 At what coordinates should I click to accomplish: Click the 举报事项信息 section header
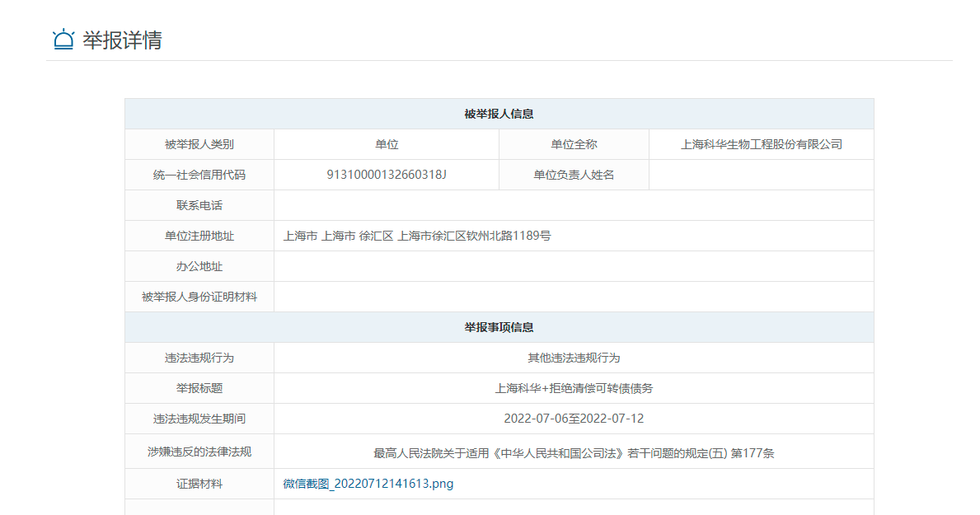coord(499,327)
